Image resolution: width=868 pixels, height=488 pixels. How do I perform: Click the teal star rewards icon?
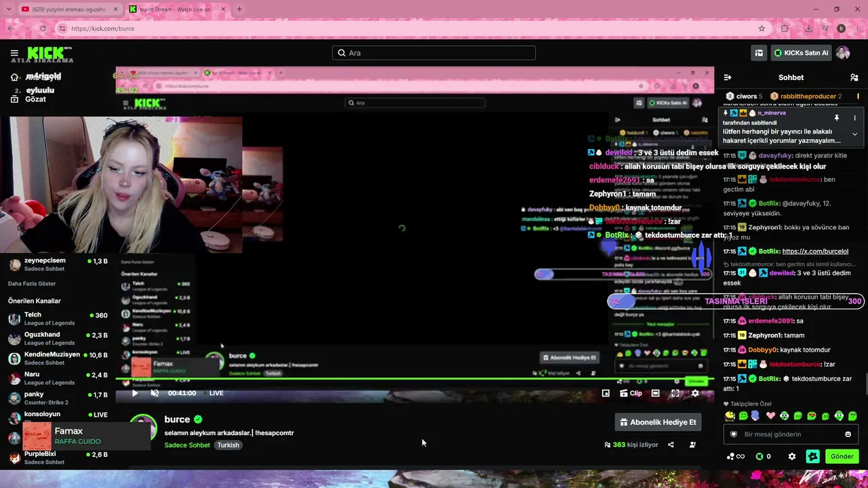click(813, 457)
